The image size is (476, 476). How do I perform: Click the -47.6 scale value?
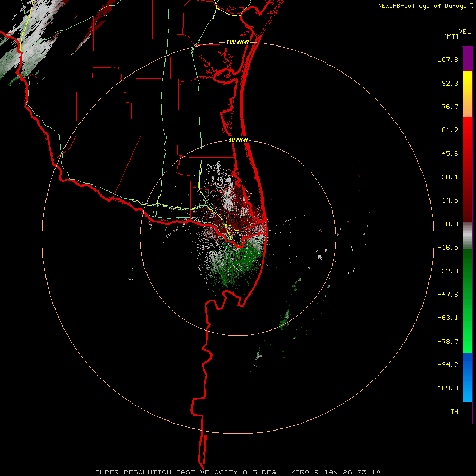point(448,295)
